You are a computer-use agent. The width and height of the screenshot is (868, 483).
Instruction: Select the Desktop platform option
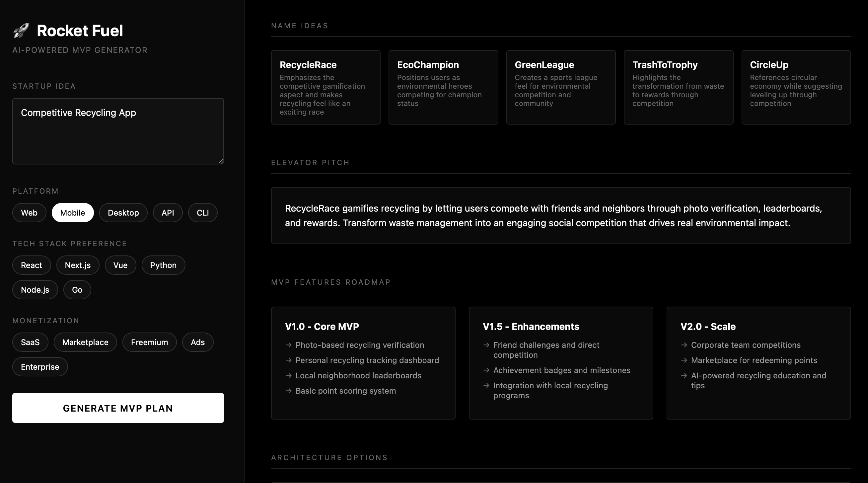point(123,213)
